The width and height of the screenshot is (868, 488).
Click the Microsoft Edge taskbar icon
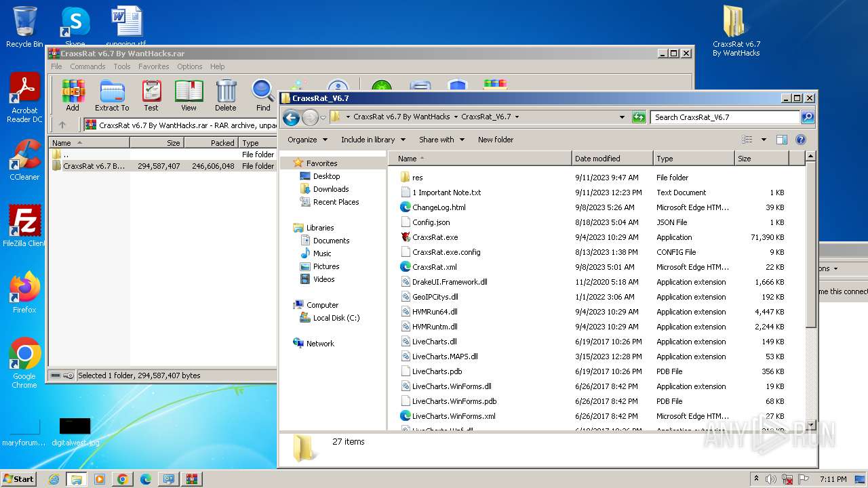(x=145, y=479)
